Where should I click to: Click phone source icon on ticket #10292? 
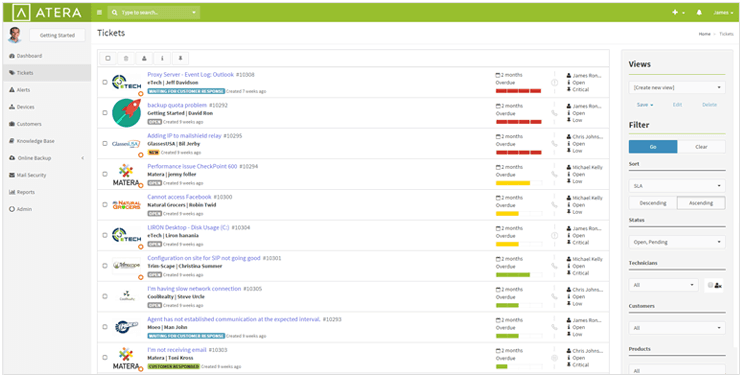point(554,113)
